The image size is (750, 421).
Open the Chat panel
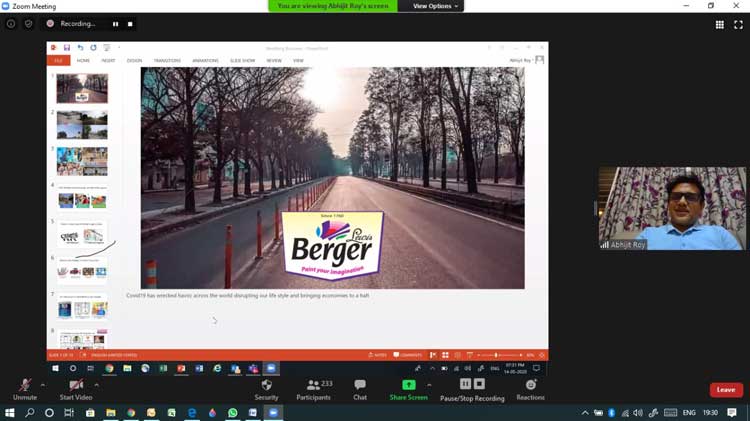click(x=360, y=389)
